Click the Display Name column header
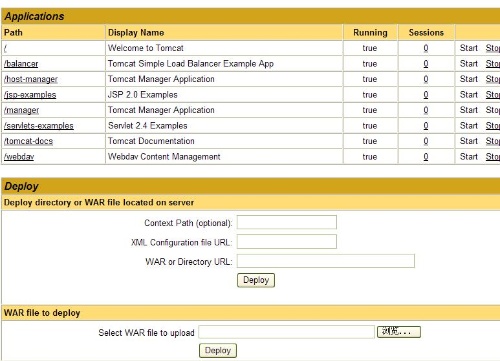500x361 pixels. (x=136, y=33)
